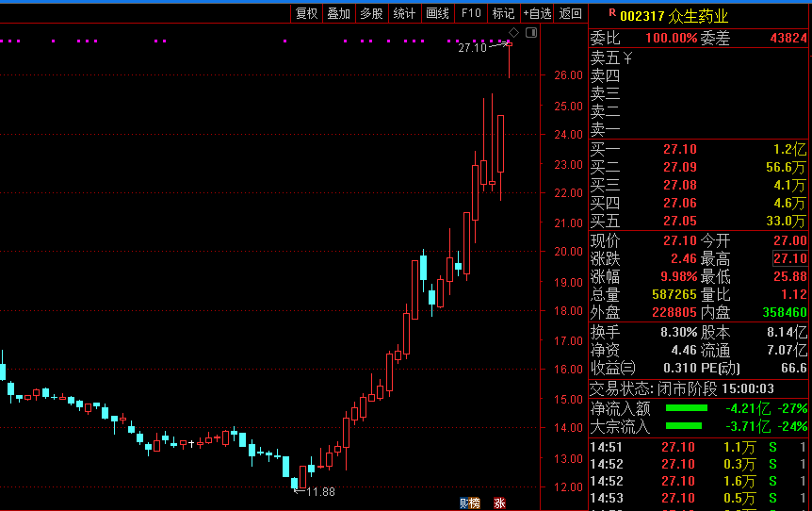Click 返回 to go back
This screenshot has height=511, width=812.
(x=571, y=13)
